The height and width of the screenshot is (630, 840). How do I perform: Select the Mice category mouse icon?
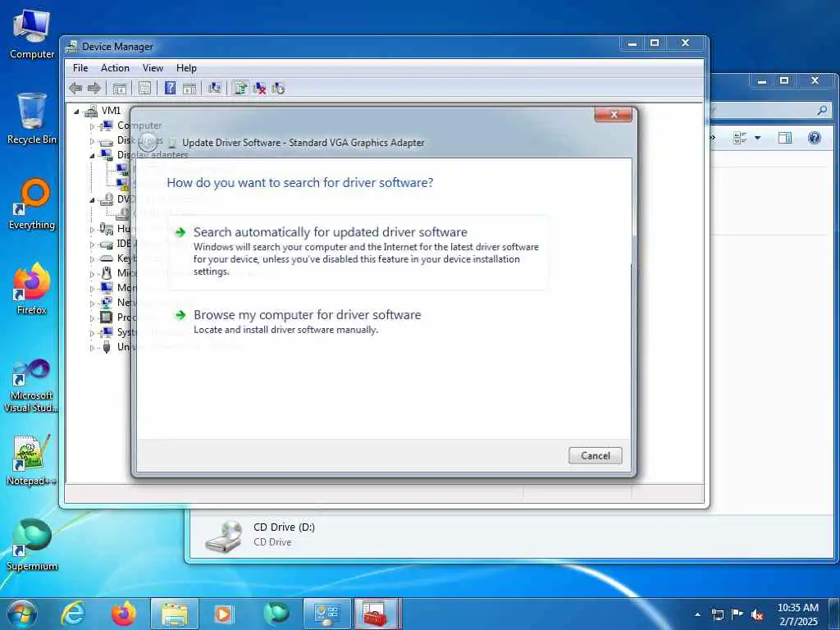107,273
